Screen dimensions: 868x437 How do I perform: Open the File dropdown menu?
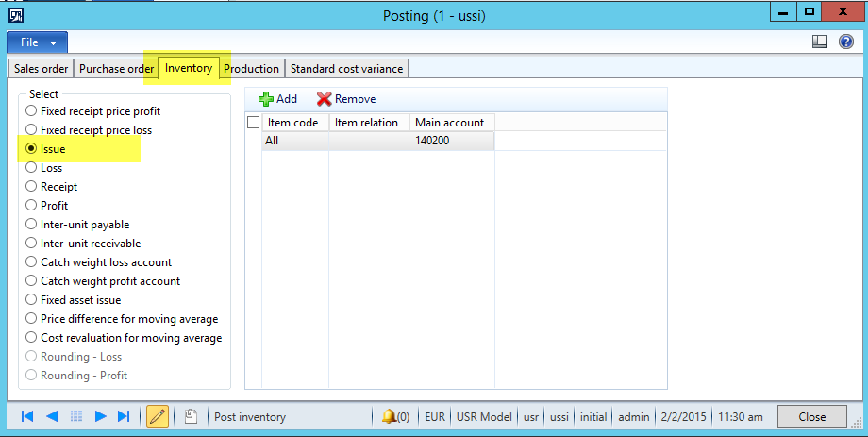38,42
